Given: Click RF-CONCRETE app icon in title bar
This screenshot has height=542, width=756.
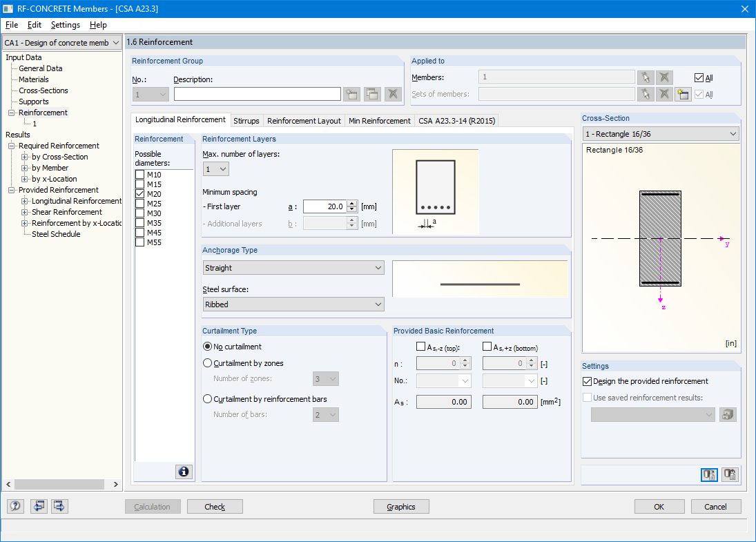Looking at the screenshot, I should [8, 9].
